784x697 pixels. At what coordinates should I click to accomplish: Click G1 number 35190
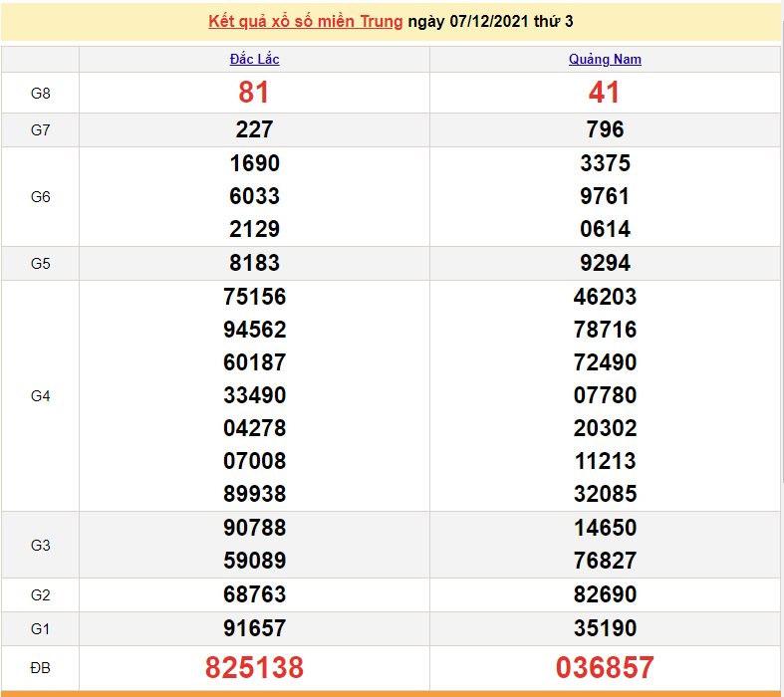[x=605, y=628]
